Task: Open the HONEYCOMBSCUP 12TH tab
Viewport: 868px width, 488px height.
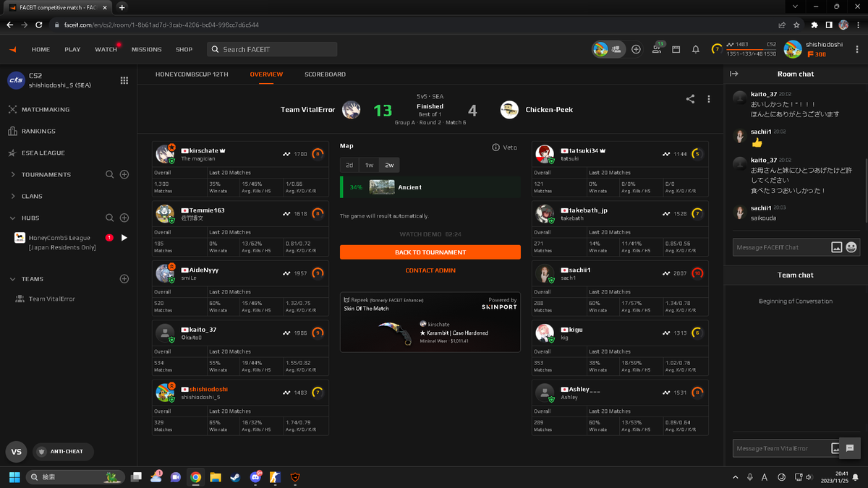Action: coord(192,74)
